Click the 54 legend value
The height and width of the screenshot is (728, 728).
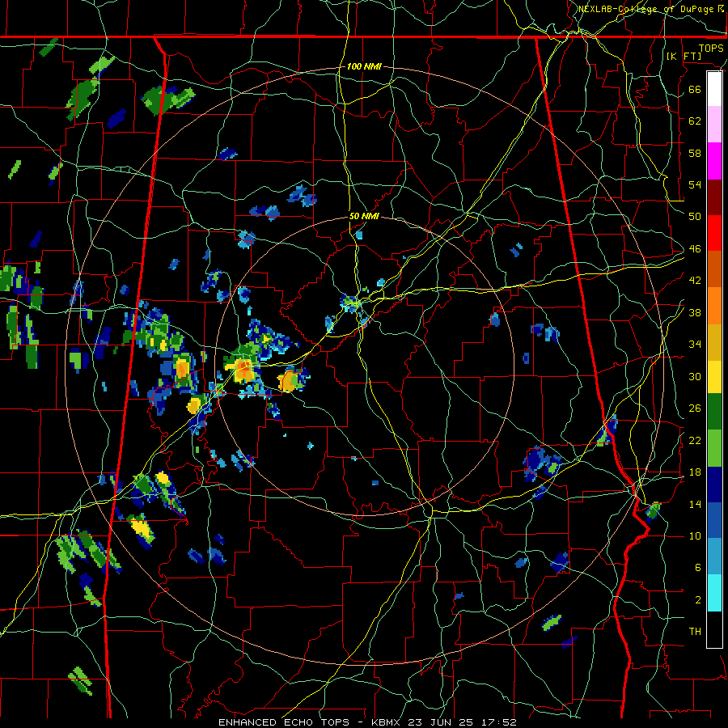[695, 184]
